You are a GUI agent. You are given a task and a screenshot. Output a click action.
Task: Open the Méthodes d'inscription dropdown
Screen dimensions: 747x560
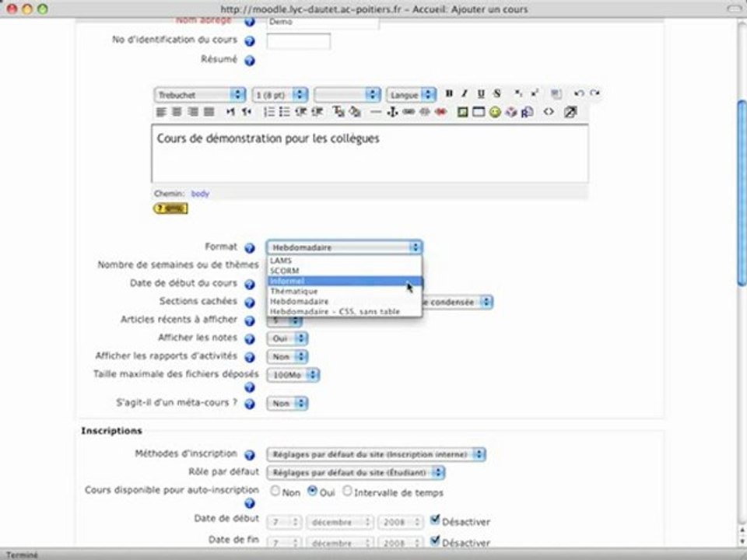376,454
